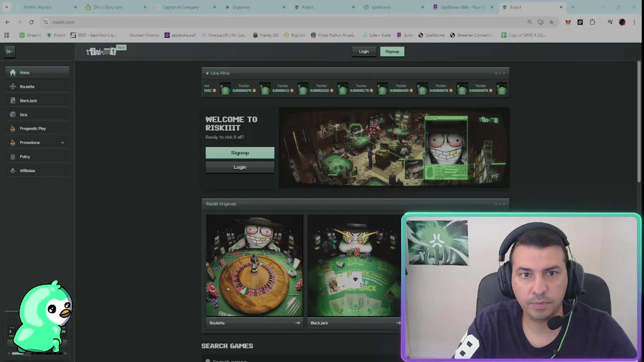The height and width of the screenshot is (362, 644).
Task: Click the Signup button in the top header
Action: point(392,51)
